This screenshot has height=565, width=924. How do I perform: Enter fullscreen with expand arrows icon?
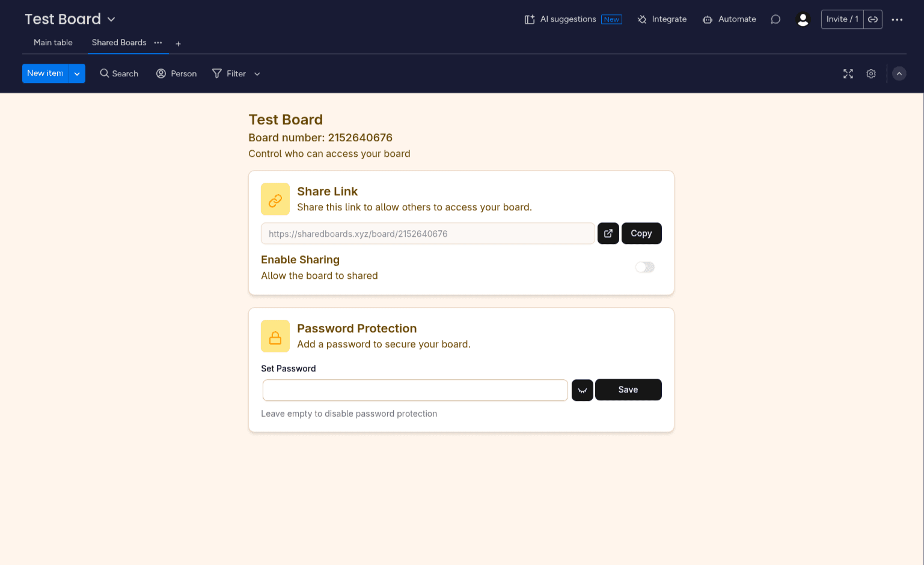(x=848, y=73)
